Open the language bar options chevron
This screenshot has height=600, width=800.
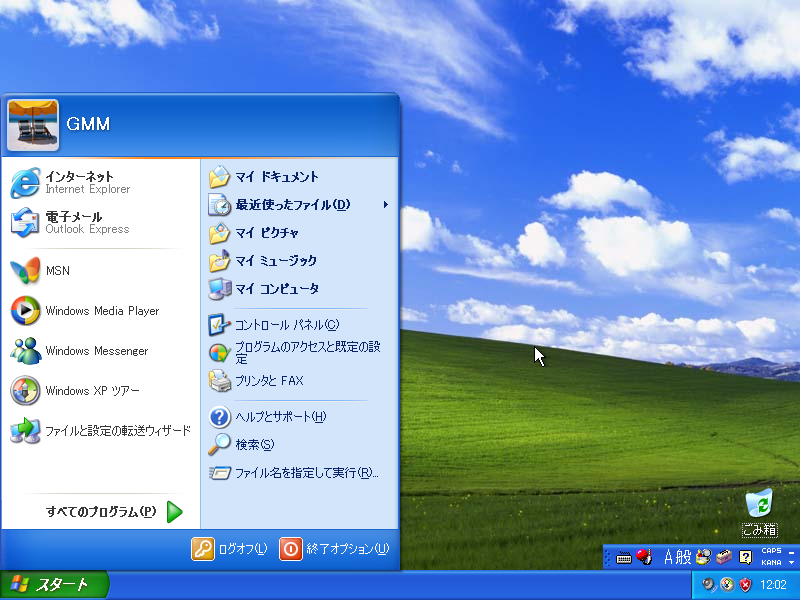point(791,563)
